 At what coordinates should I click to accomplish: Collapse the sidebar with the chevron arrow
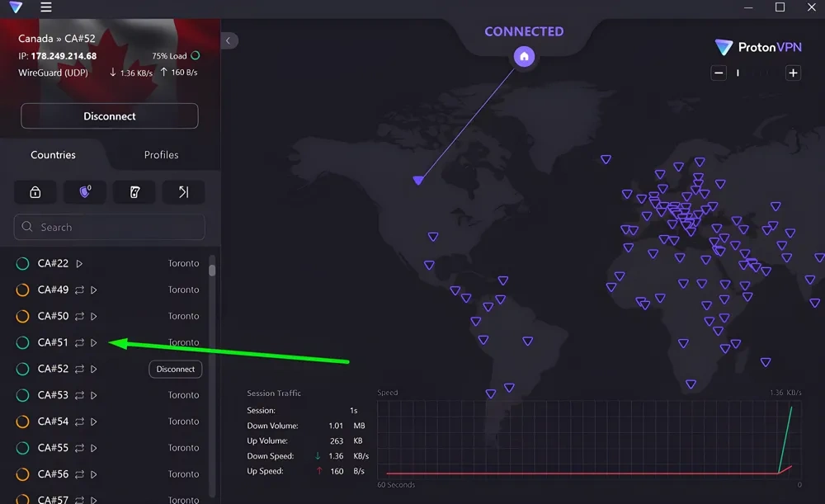coord(229,40)
